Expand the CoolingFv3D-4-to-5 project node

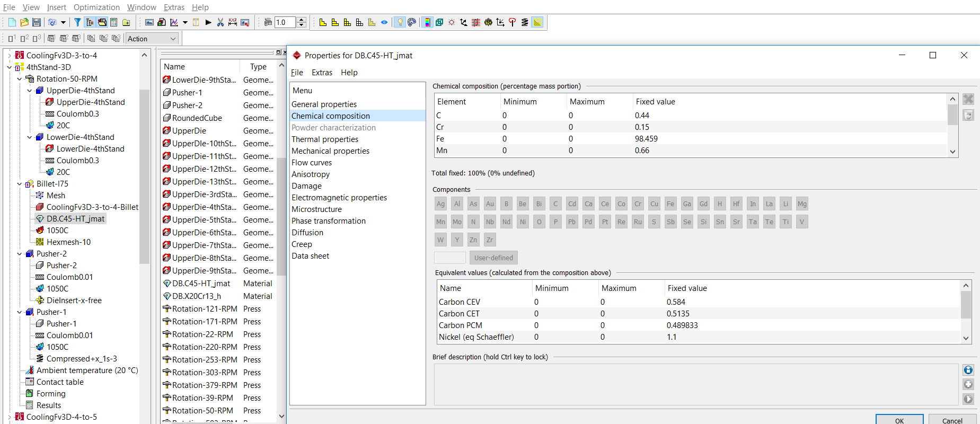[x=9, y=417]
